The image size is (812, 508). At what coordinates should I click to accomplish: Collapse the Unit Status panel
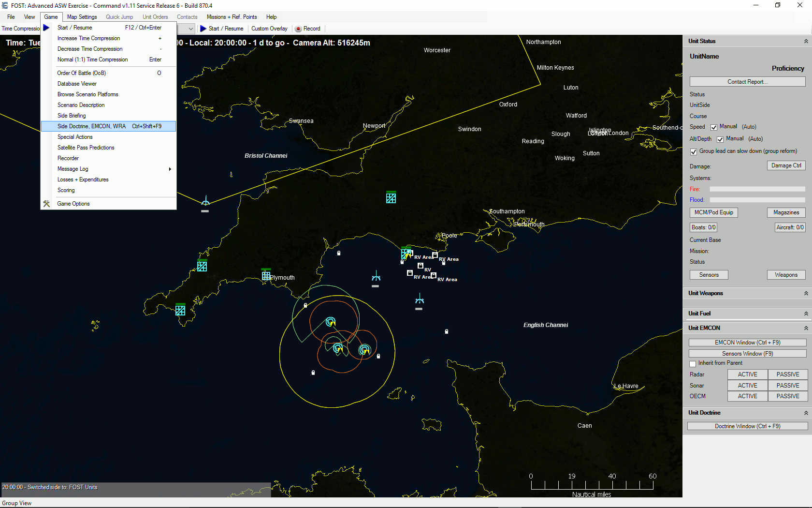click(x=806, y=42)
